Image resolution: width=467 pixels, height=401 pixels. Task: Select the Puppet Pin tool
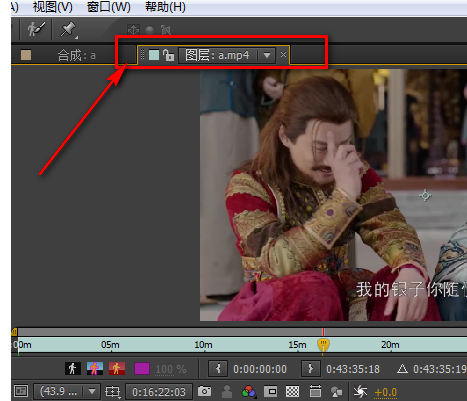point(68,29)
